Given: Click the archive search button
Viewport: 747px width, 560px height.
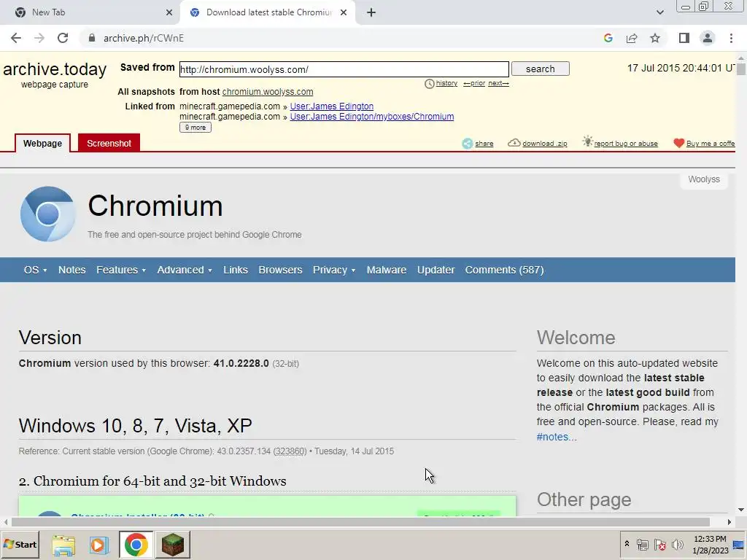Looking at the screenshot, I should [x=541, y=69].
